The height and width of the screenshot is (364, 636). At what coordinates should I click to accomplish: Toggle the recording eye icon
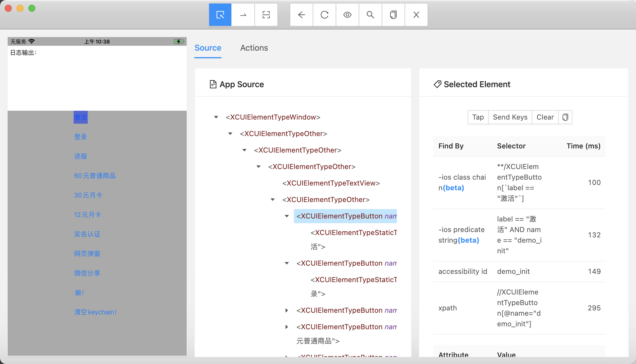pyautogui.click(x=347, y=15)
